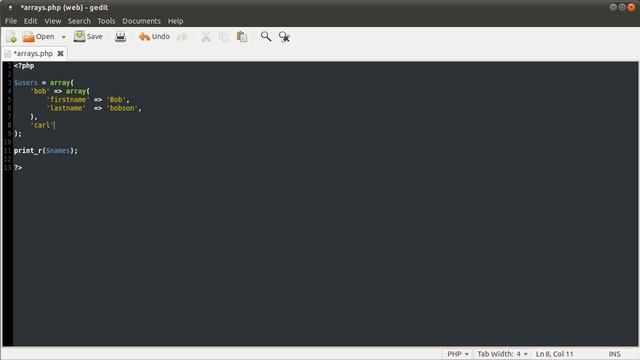Print the document using printer icon

coord(120,37)
